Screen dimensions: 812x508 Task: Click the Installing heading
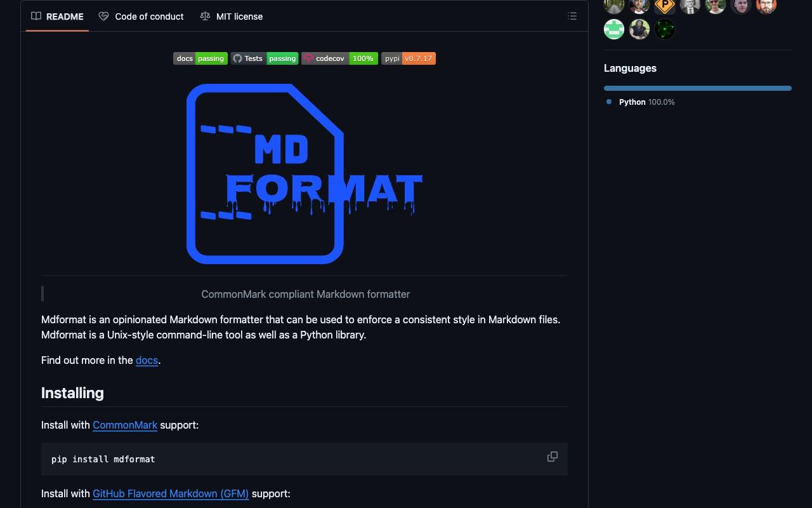point(72,393)
